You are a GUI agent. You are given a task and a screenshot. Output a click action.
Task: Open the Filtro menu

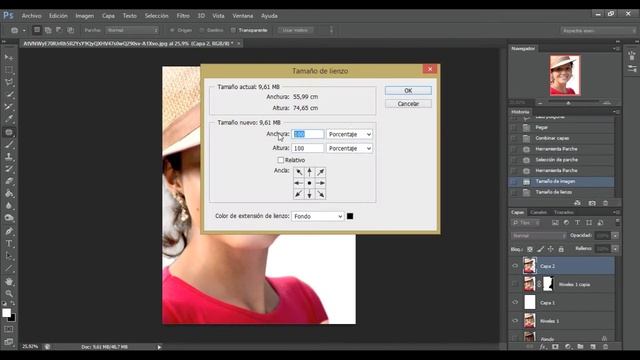[183, 16]
